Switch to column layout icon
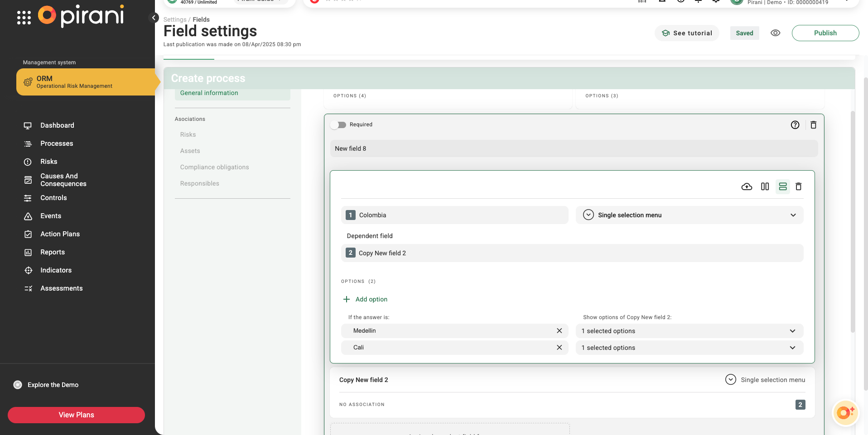This screenshot has height=435, width=868. point(765,186)
